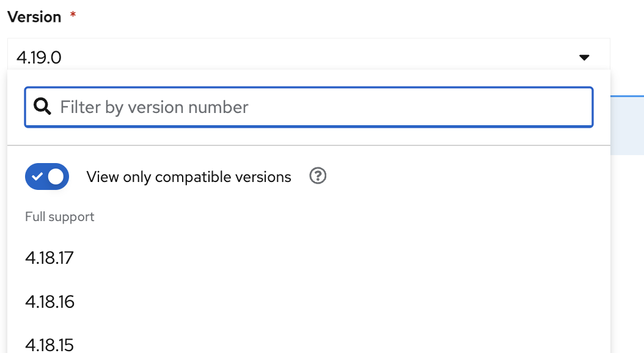Click the caret arrow on Version dropdown
Image resolution: width=644 pixels, height=353 pixels.
point(584,57)
